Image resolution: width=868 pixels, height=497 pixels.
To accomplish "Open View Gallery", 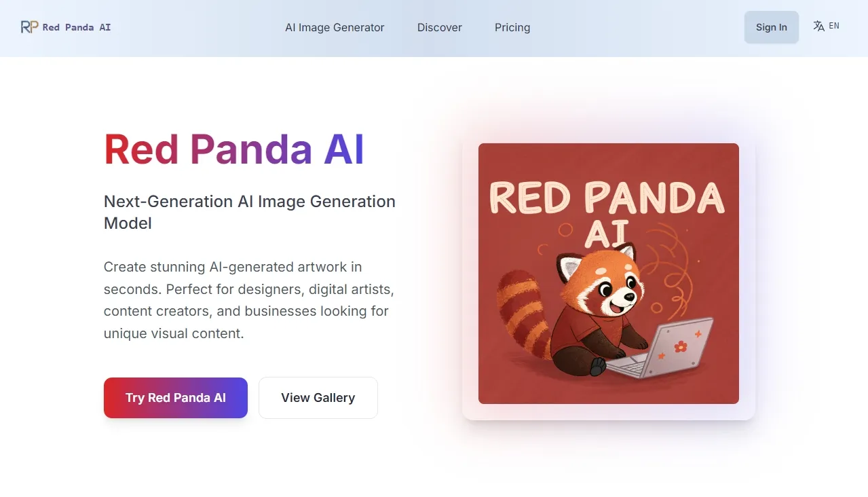I will [318, 398].
